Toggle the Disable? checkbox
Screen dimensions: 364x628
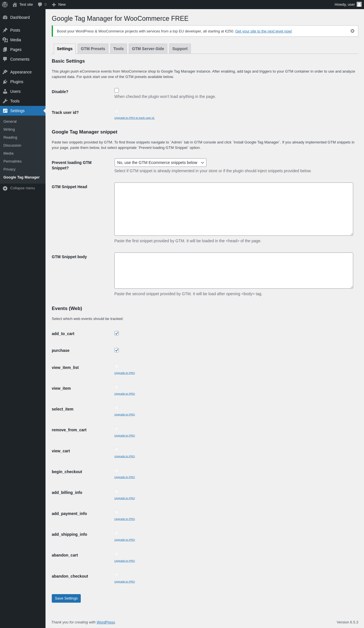coord(117,90)
